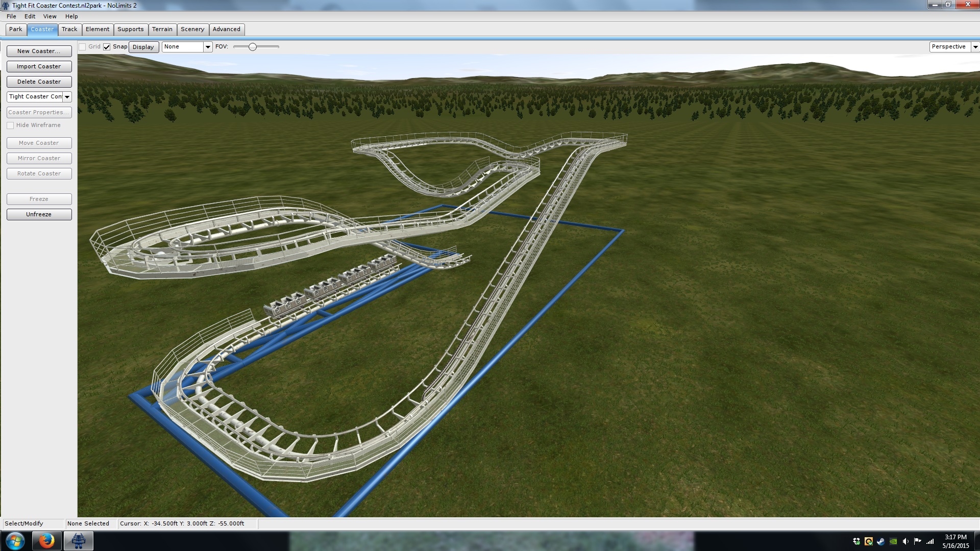980x551 pixels.
Task: Open Firefox from the taskbar
Action: click(46, 541)
